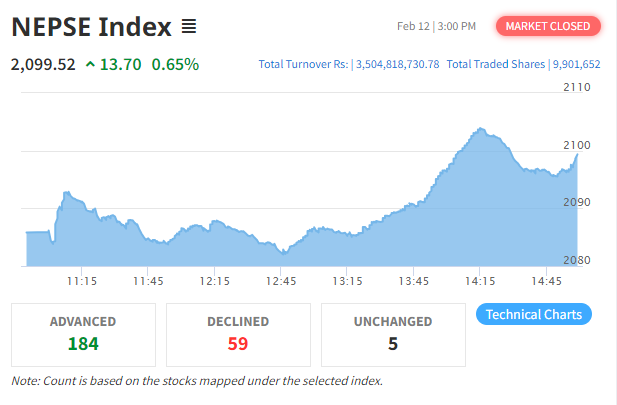Viewport: 617px width, 405px height.
Task: Click the index value 2,099.52
Action: 43,65
